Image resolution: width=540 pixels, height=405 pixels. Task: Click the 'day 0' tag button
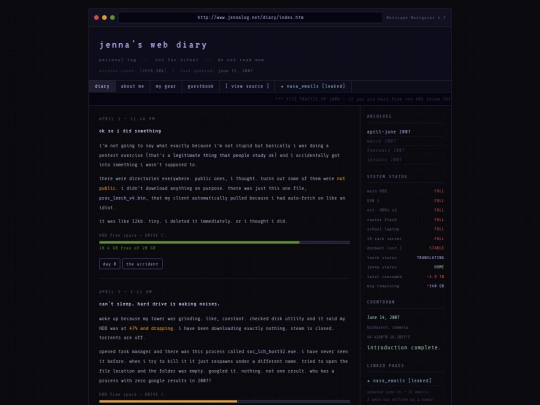pos(110,264)
